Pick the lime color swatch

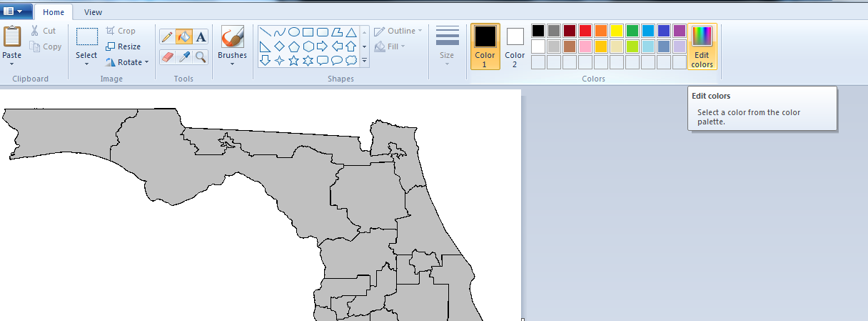pyautogui.click(x=632, y=46)
